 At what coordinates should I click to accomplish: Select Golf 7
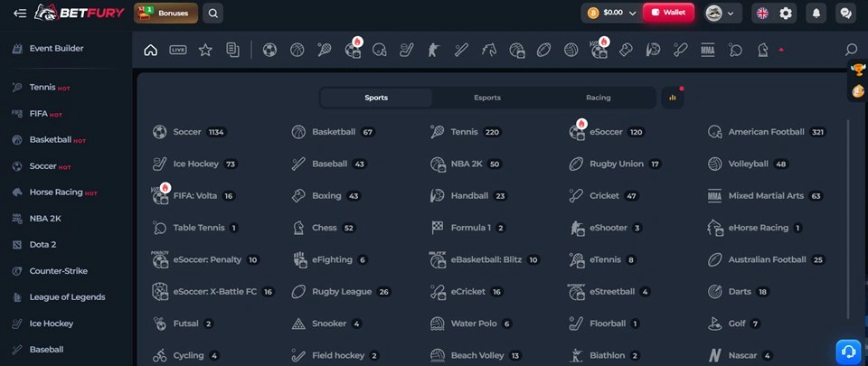734,324
